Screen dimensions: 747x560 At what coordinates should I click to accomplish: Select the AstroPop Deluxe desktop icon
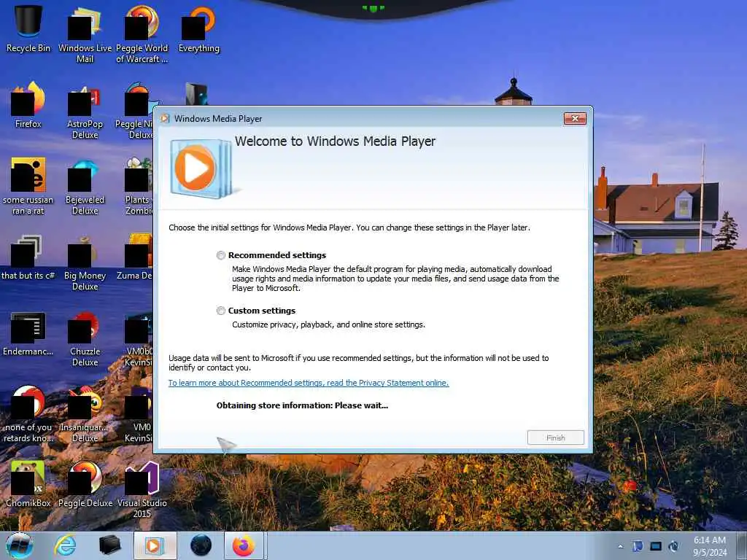tap(85, 112)
